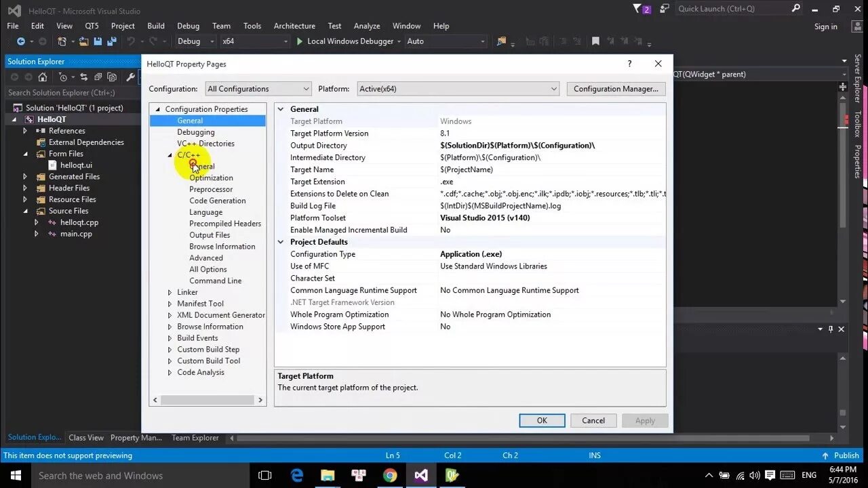Collapse the General property section
Image resolution: width=868 pixels, height=488 pixels.
pos(281,109)
